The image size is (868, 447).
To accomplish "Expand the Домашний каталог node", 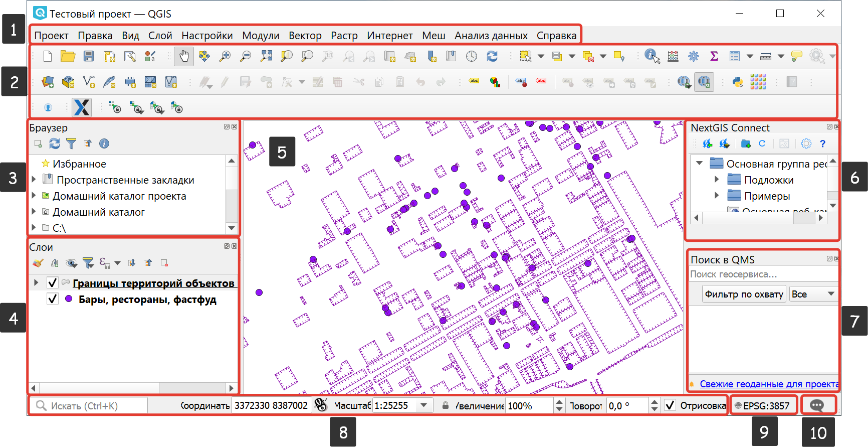I will click(34, 212).
